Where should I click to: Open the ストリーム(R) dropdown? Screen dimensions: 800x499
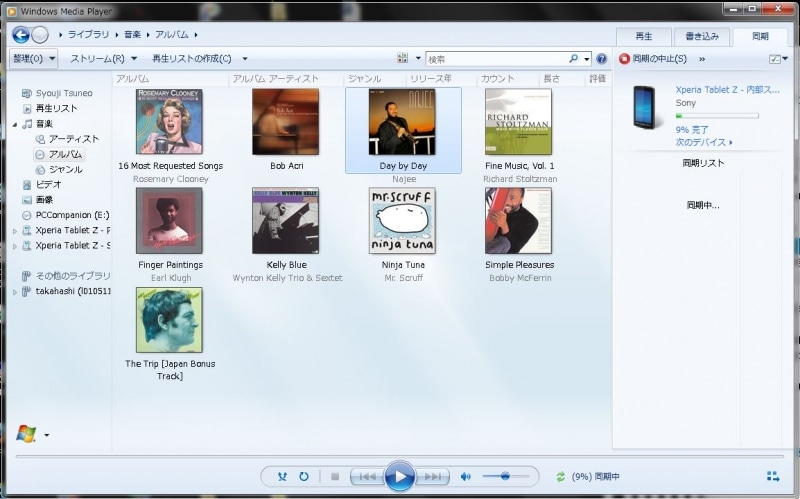coord(103,59)
